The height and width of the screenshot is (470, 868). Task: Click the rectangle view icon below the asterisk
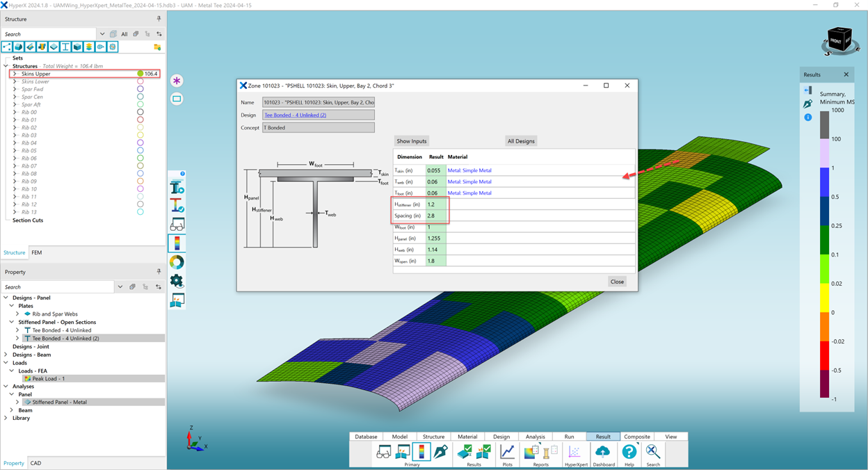click(x=177, y=99)
